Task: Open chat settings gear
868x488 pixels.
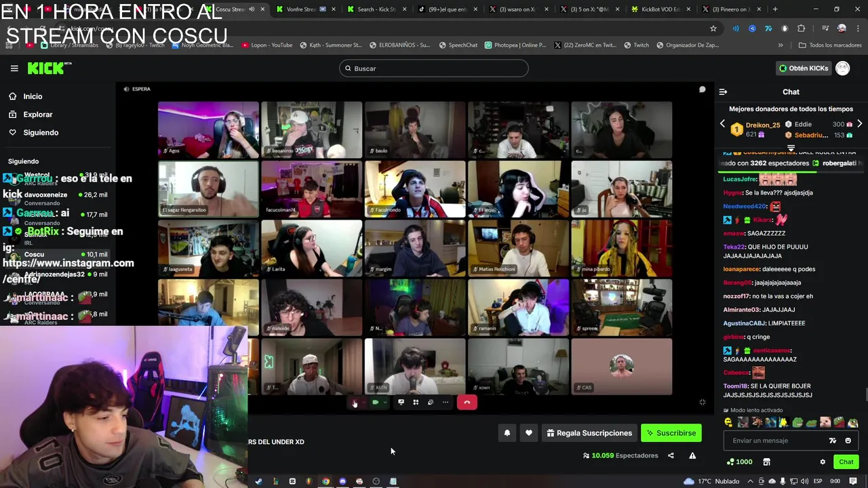Action: click(823, 462)
